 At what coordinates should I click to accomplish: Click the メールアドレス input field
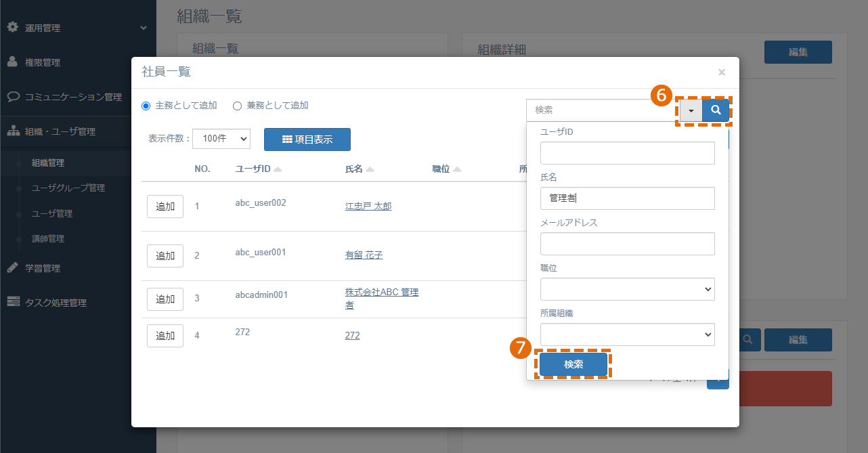[x=628, y=244]
